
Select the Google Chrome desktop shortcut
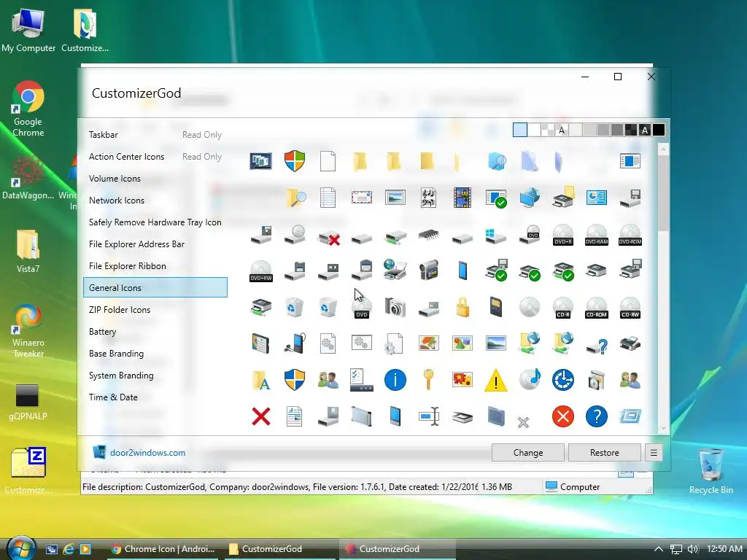(x=28, y=109)
